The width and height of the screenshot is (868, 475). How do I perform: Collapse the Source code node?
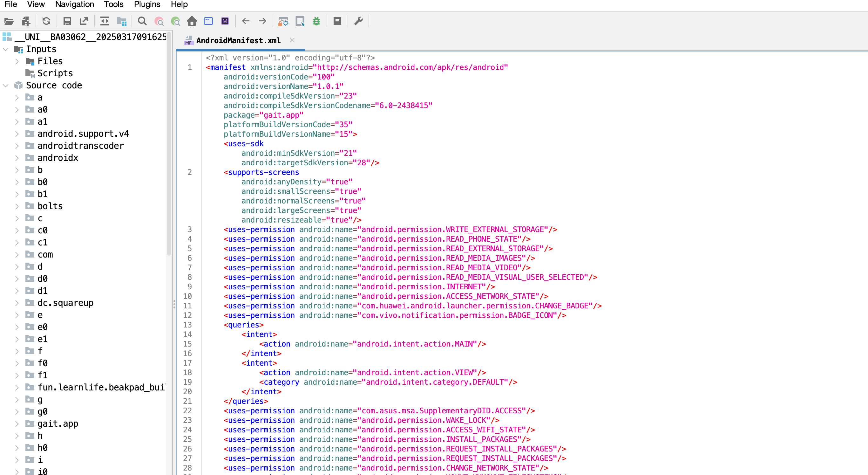pyautogui.click(x=5, y=86)
